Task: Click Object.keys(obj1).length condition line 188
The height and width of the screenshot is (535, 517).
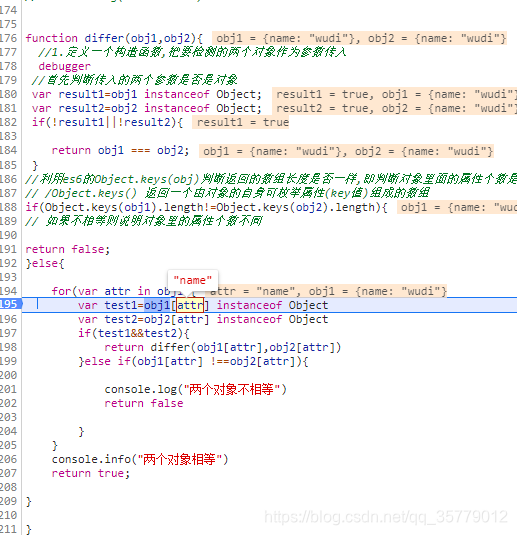Action: point(206,207)
